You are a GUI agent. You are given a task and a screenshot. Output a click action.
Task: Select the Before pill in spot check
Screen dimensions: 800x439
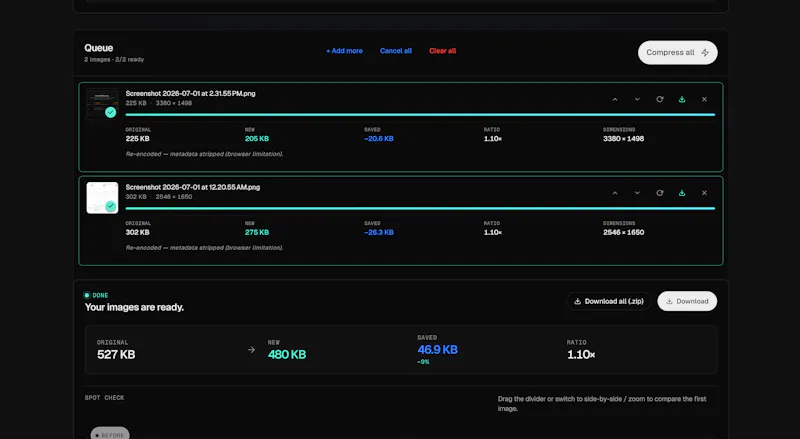coord(110,434)
